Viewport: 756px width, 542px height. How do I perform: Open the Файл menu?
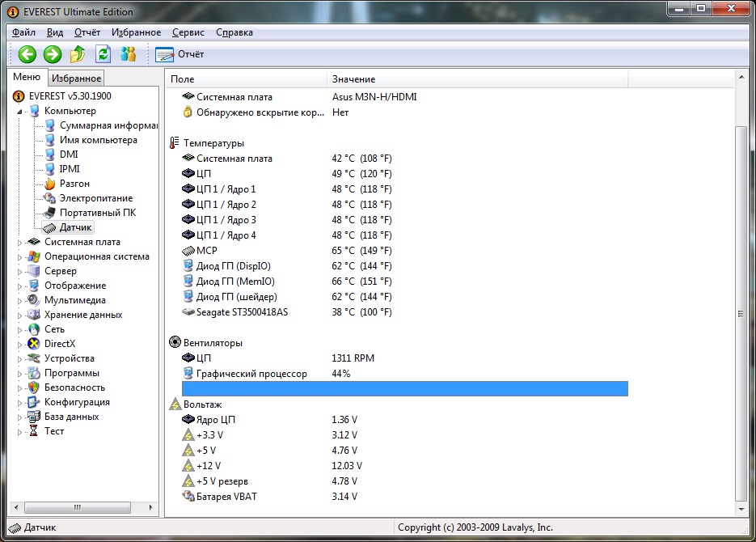pyautogui.click(x=23, y=32)
